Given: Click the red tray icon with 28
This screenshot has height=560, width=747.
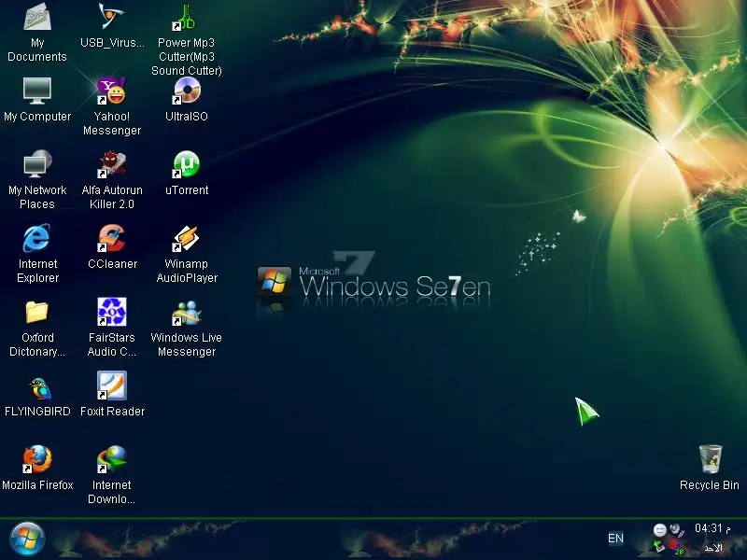Looking at the screenshot, I should tap(676, 547).
